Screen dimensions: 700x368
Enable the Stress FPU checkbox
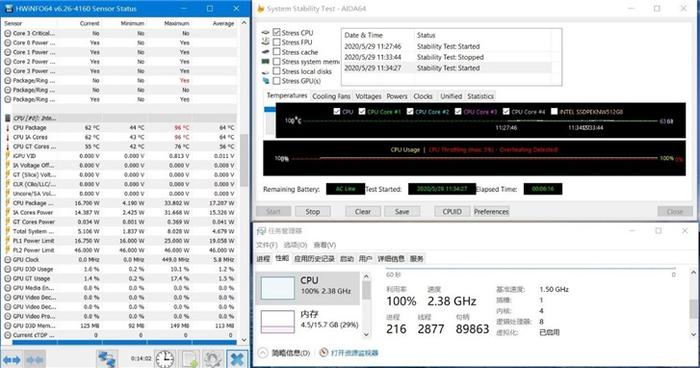click(277, 42)
